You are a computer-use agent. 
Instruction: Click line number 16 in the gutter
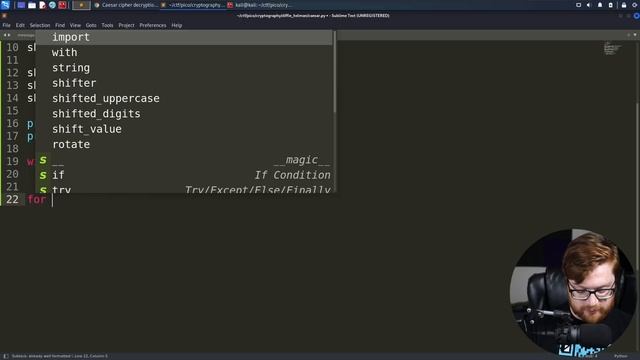coord(12,123)
